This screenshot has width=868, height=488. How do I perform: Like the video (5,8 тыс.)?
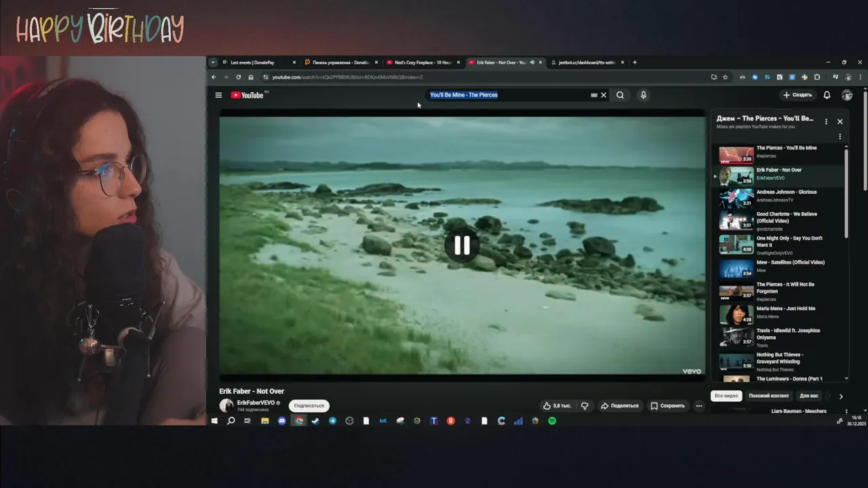tap(557, 405)
